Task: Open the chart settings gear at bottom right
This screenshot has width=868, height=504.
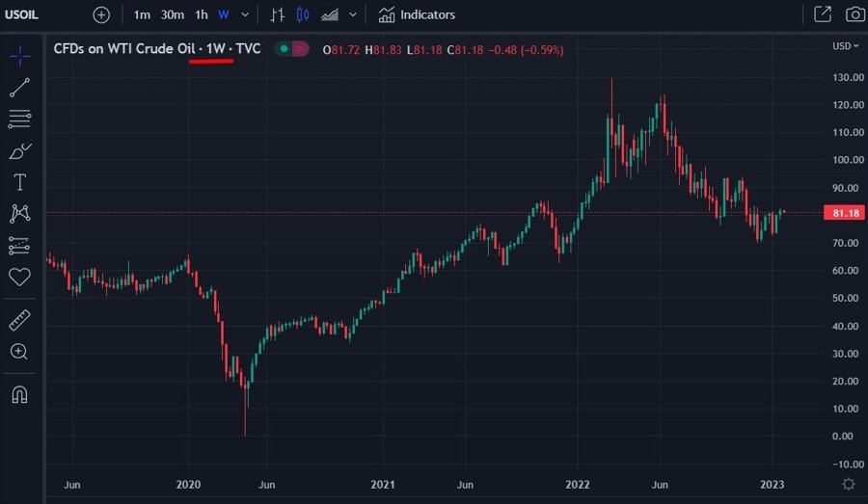Action: (x=848, y=484)
